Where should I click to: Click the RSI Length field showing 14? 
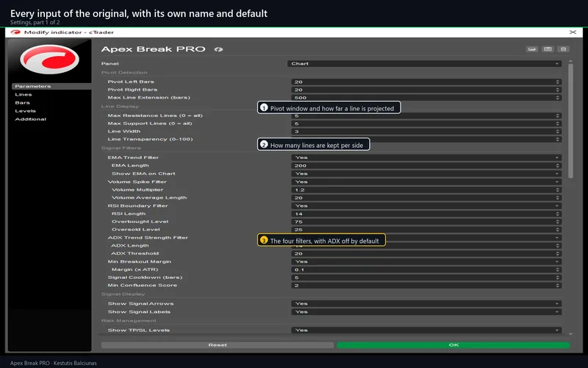(x=426, y=214)
